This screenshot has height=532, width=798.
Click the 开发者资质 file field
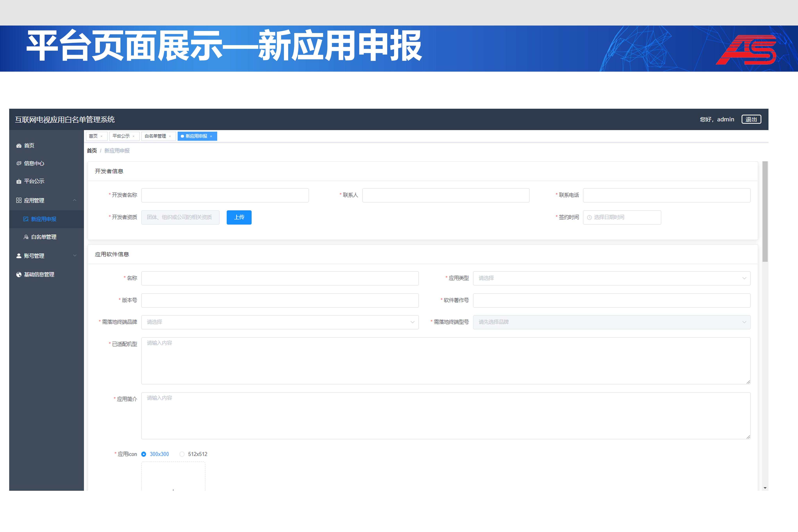[x=180, y=217]
